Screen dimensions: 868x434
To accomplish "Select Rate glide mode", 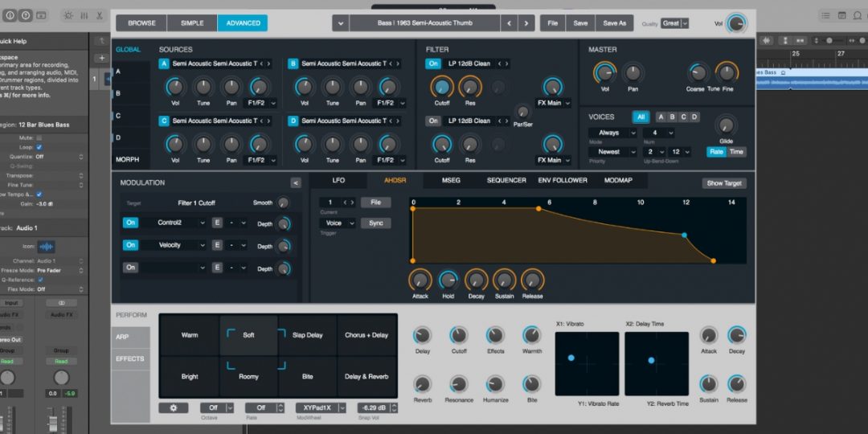I will point(716,152).
